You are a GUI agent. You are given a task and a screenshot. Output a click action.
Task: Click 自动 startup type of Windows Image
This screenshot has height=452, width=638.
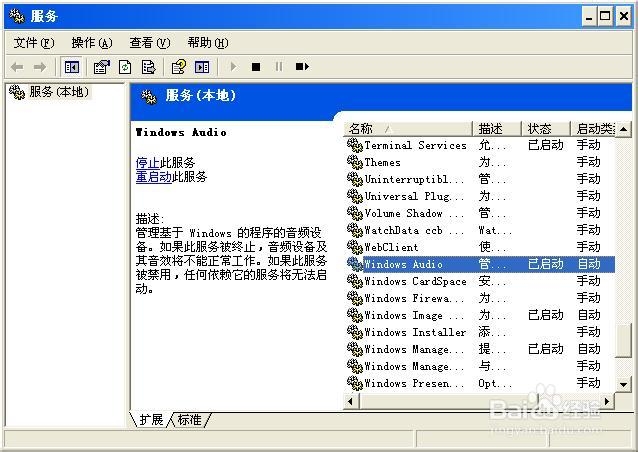pos(589,315)
